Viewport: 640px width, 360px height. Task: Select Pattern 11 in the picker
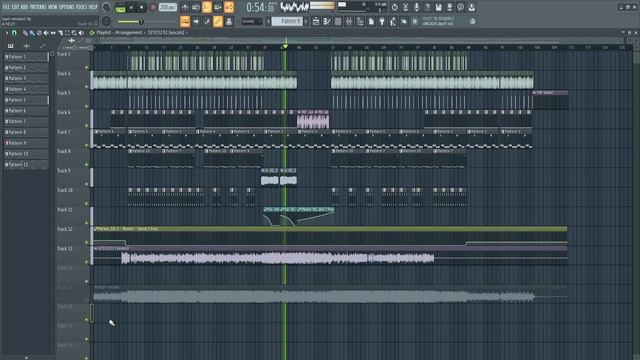click(26, 164)
